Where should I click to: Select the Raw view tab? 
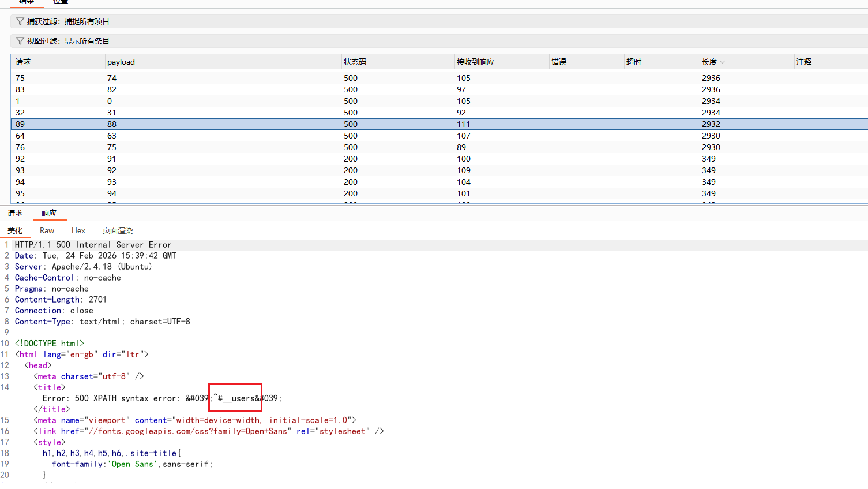tap(47, 230)
